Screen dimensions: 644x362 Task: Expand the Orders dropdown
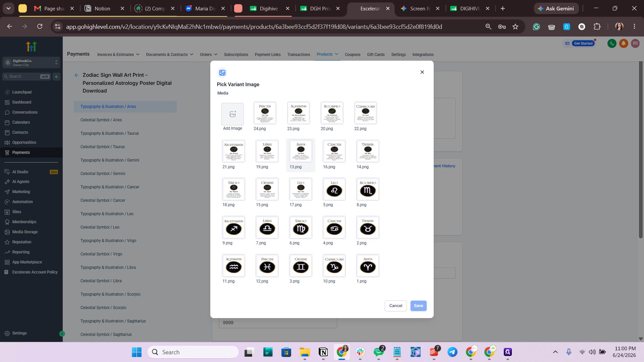tap(209, 55)
